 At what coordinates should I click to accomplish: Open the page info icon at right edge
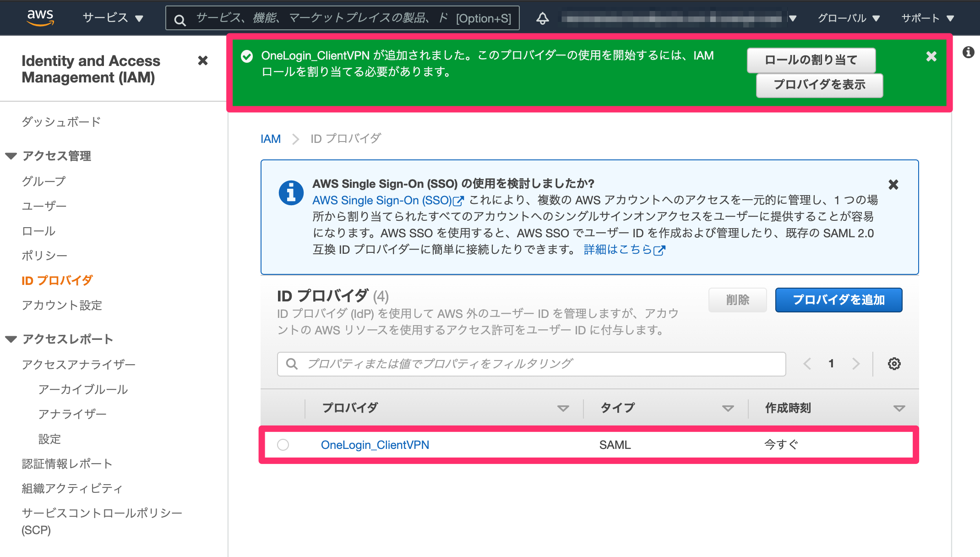[x=968, y=52]
